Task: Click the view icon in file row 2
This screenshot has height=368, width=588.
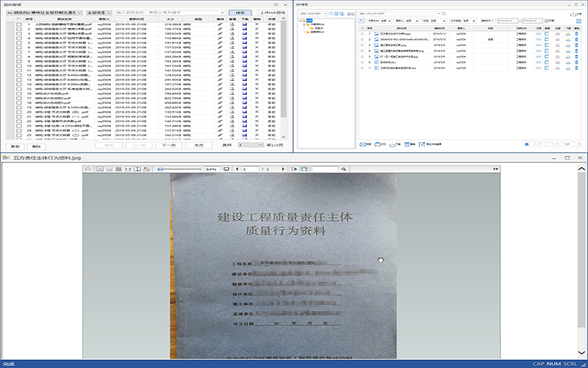Action: (x=547, y=40)
